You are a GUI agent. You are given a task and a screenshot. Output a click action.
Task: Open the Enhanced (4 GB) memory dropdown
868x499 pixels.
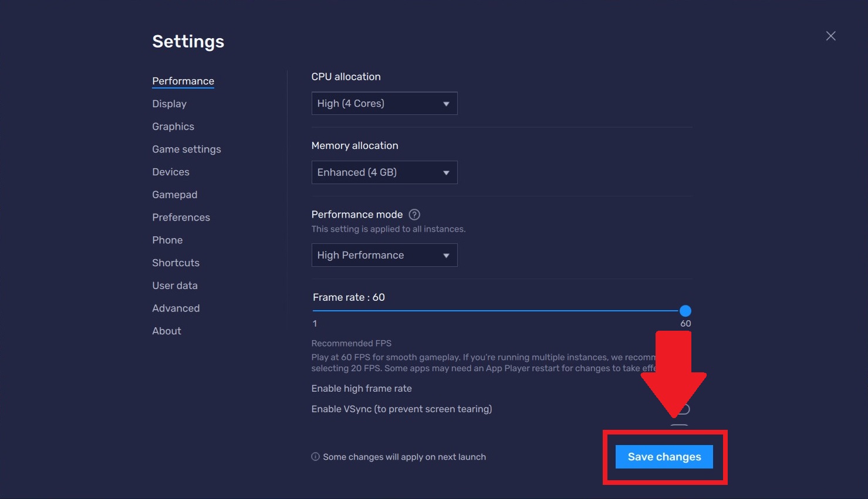[x=384, y=172]
